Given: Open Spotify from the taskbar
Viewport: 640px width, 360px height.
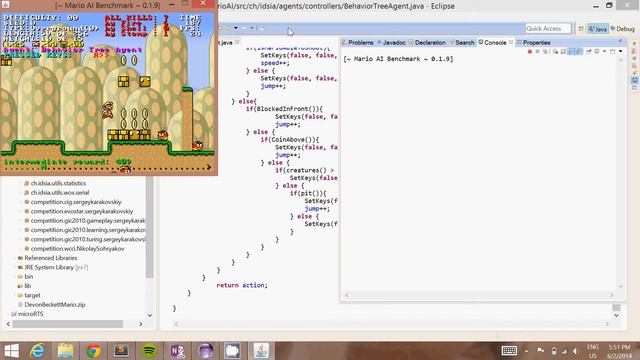Looking at the screenshot, I should [x=149, y=351].
